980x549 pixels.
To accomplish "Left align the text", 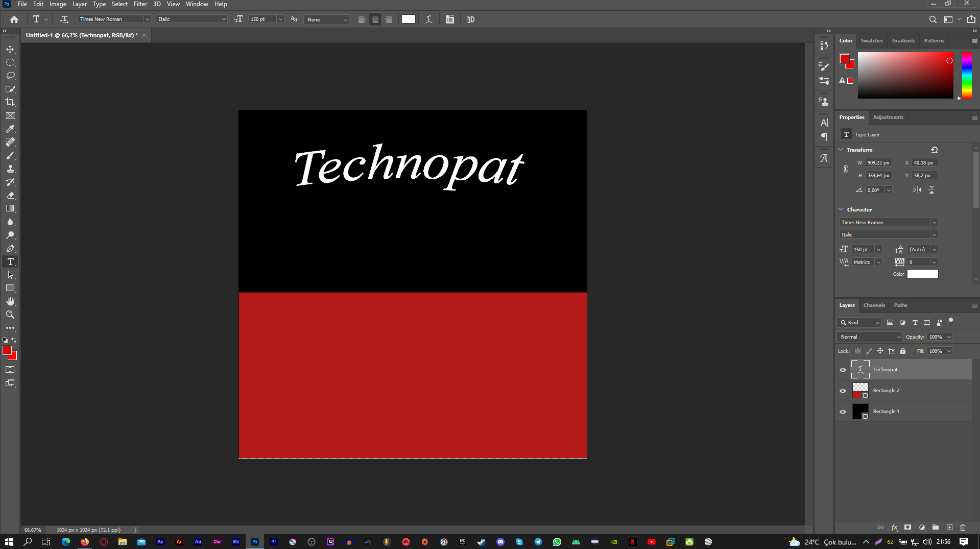I will 362,19.
